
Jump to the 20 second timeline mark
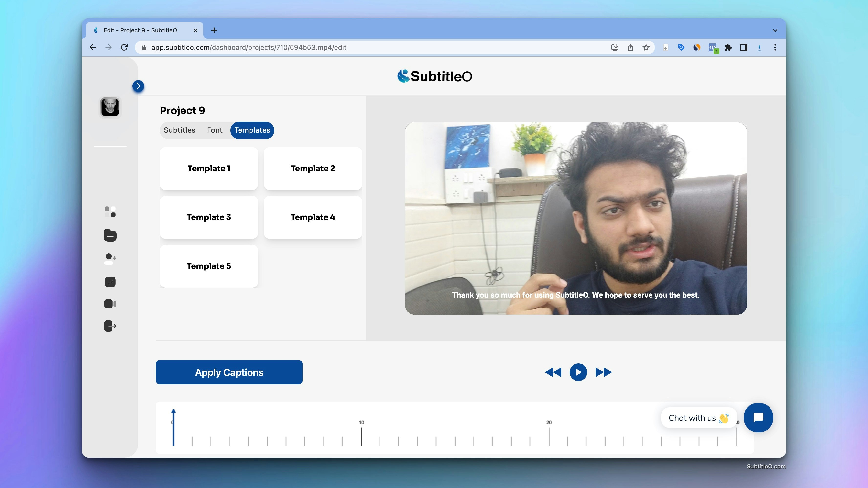coord(549,434)
